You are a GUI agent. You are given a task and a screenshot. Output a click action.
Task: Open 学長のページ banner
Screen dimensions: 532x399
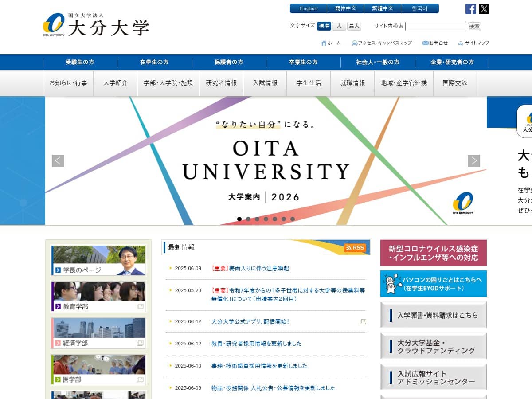pos(98,260)
